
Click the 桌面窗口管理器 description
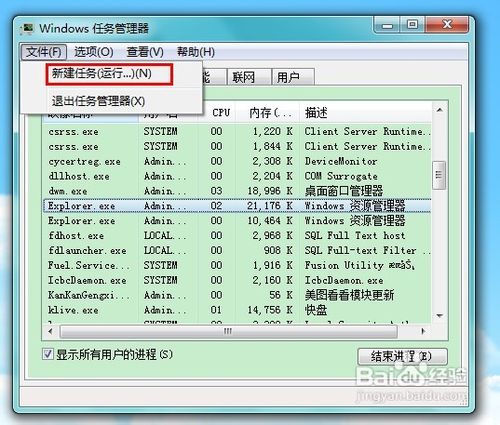click(x=344, y=191)
